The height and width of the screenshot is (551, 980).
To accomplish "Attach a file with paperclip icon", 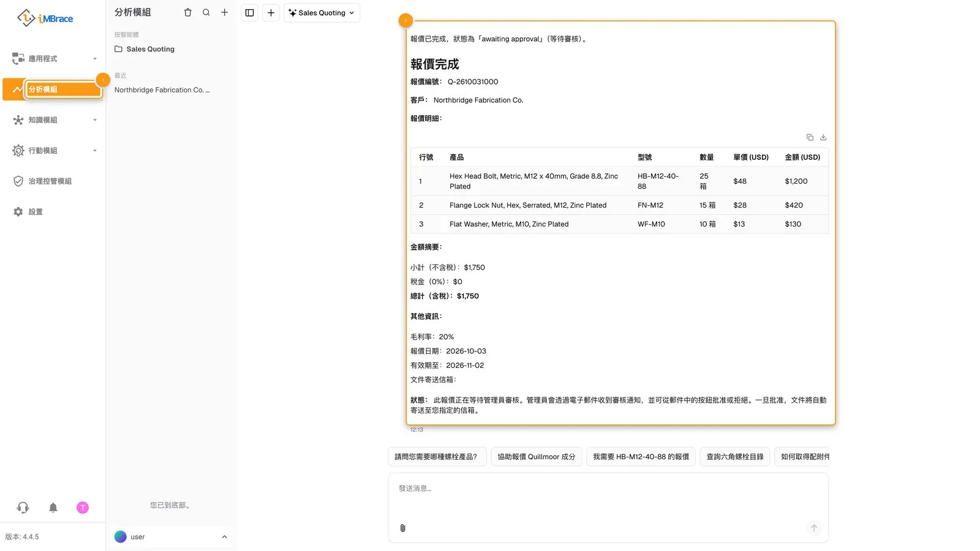I will (x=402, y=528).
